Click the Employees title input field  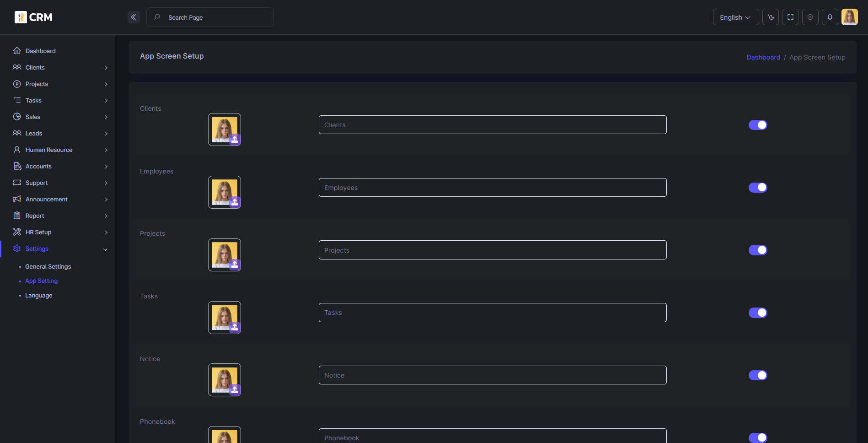click(492, 188)
